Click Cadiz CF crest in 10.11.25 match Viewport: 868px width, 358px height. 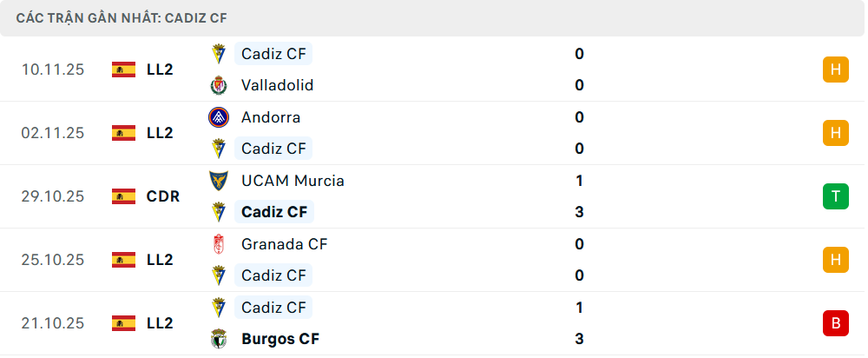pyautogui.click(x=218, y=54)
